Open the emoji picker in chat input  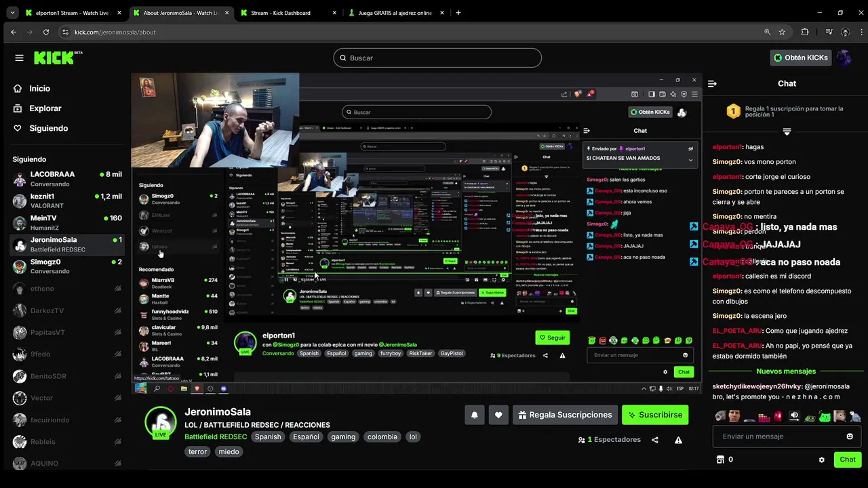click(850, 436)
